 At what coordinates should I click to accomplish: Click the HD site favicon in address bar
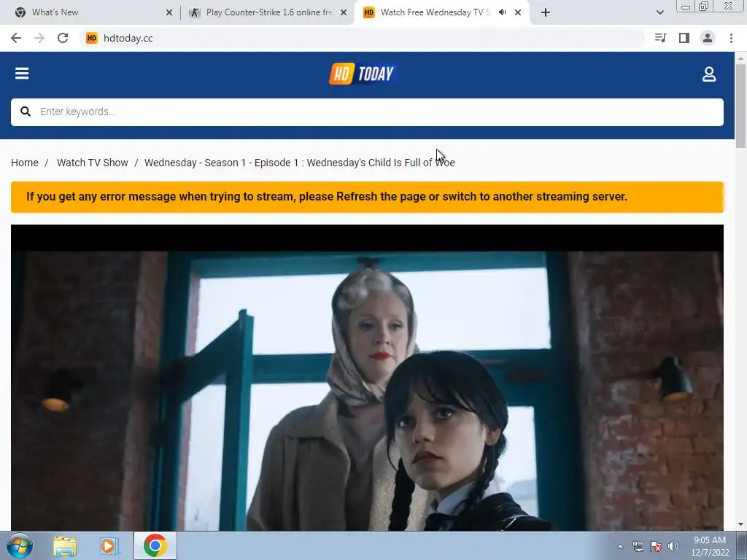tap(91, 38)
